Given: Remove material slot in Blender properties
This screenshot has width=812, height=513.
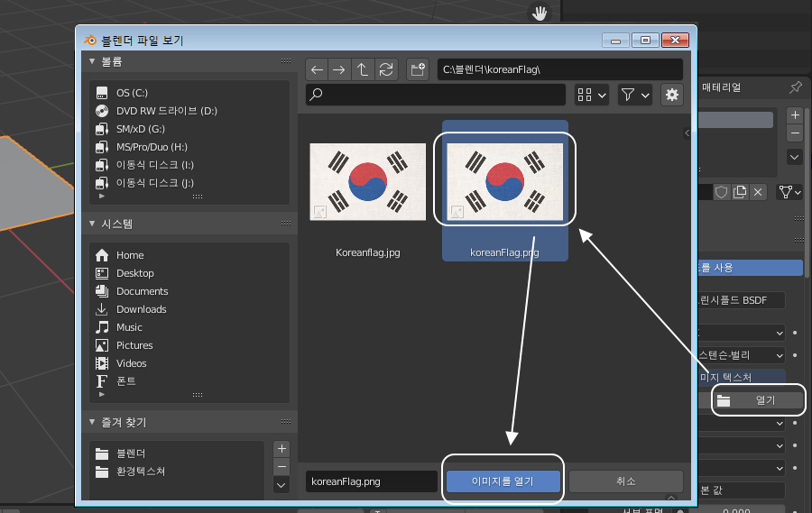Looking at the screenshot, I should coord(795,133).
